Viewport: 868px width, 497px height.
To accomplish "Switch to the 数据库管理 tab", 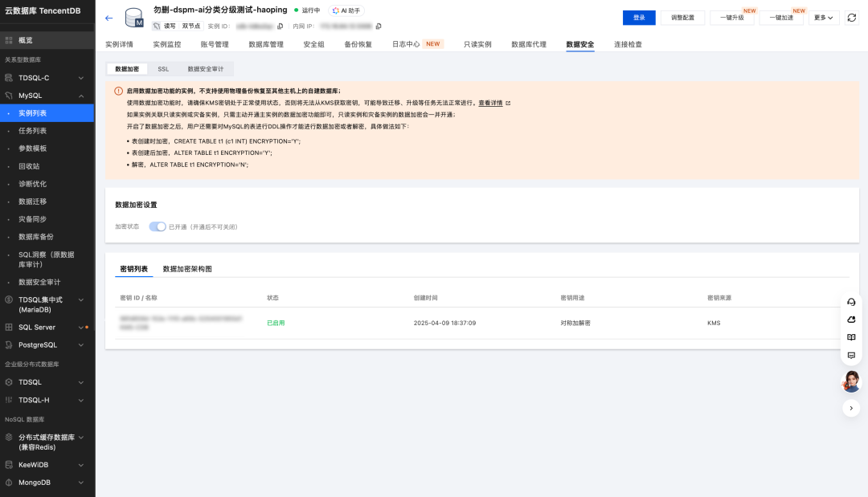I will pyautogui.click(x=266, y=44).
